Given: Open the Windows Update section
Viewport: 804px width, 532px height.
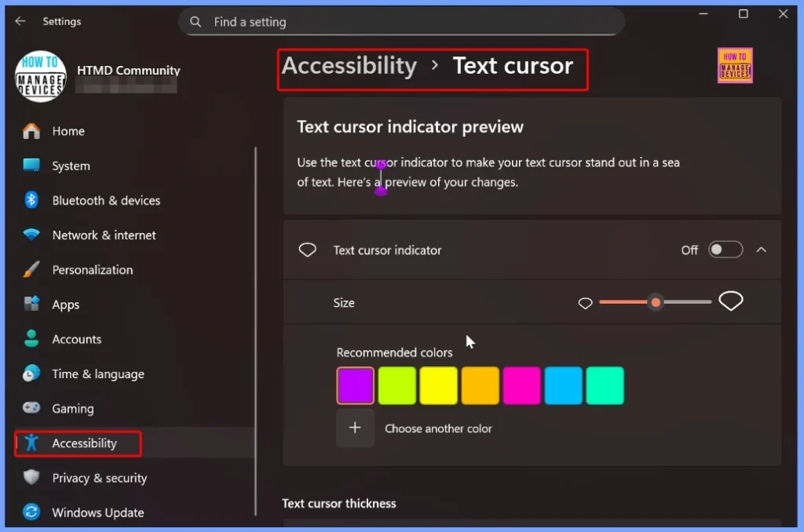Looking at the screenshot, I should click(x=97, y=512).
